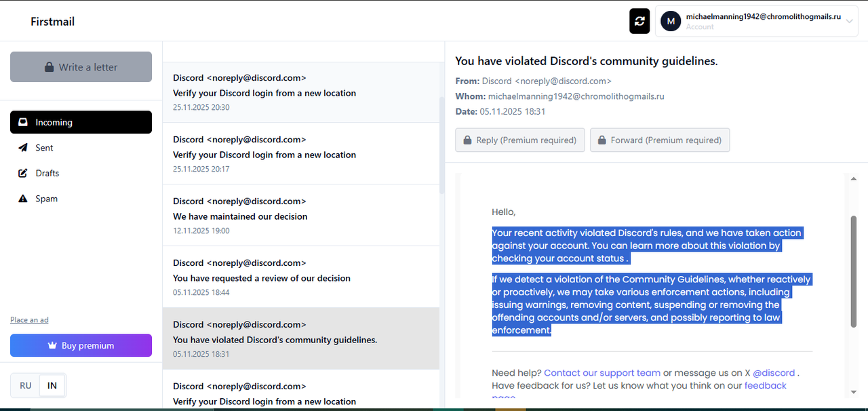
Task: Click the crown icon on Buy premium
Action: (x=52, y=345)
